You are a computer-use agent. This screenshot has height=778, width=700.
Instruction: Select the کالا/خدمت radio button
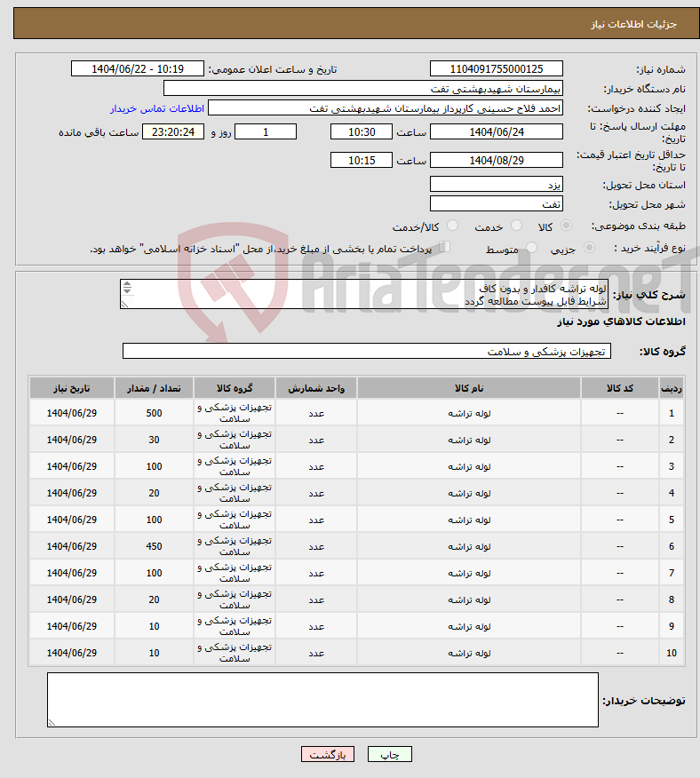452,226
